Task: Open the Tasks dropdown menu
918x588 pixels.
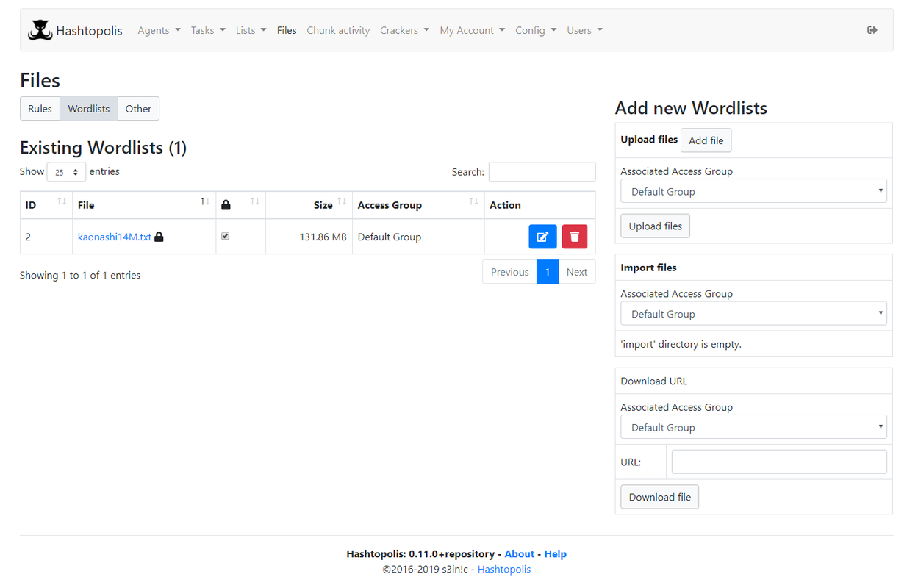Action: (208, 30)
